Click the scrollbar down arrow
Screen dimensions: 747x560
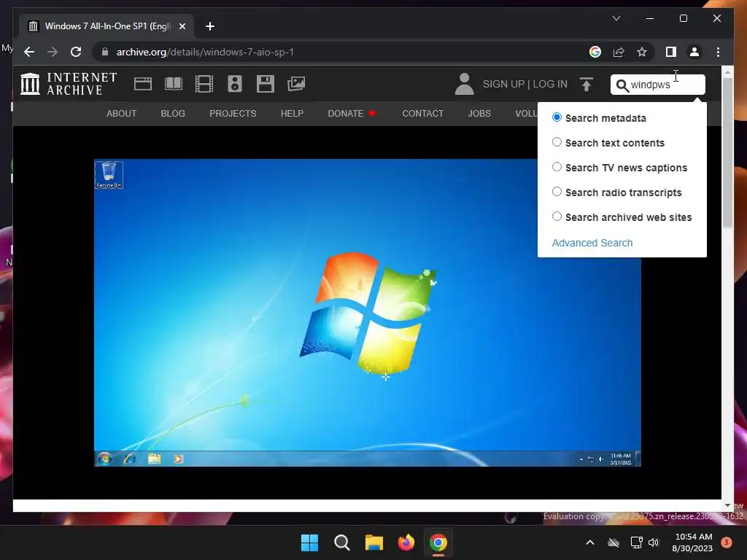click(x=727, y=505)
